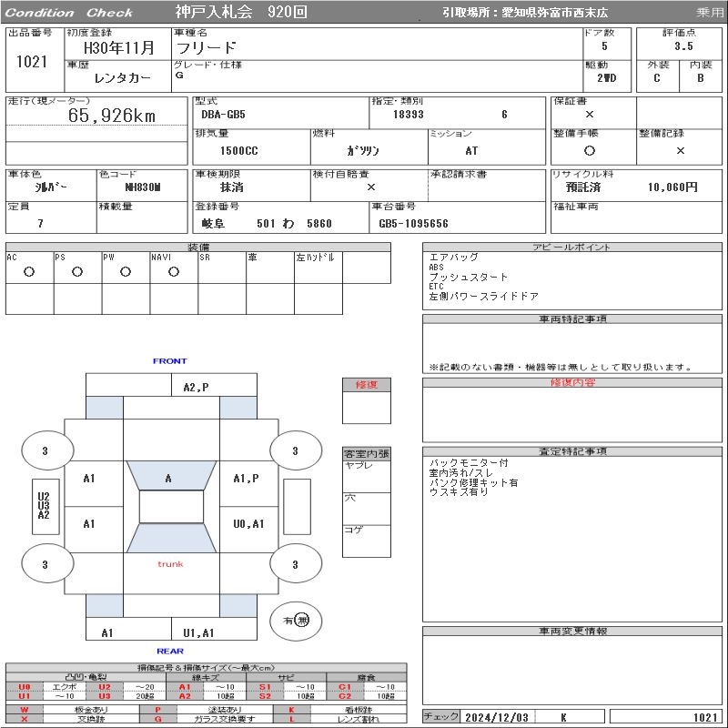Select transmission value AT
The width and height of the screenshot is (728, 728).
[471, 151]
